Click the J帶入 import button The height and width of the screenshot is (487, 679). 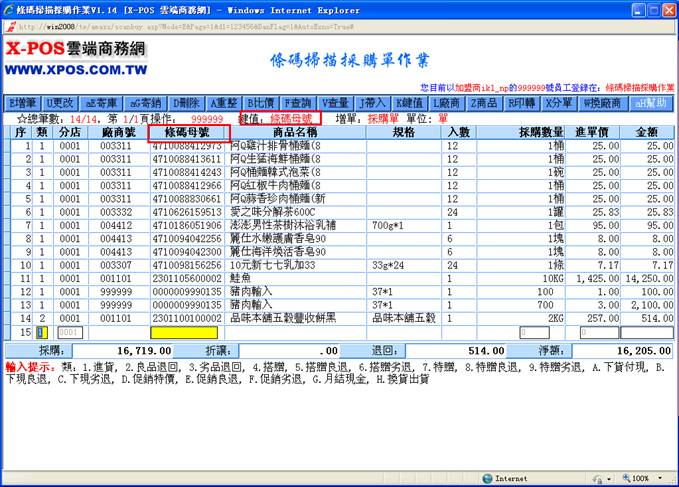click(x=374, y=103)
